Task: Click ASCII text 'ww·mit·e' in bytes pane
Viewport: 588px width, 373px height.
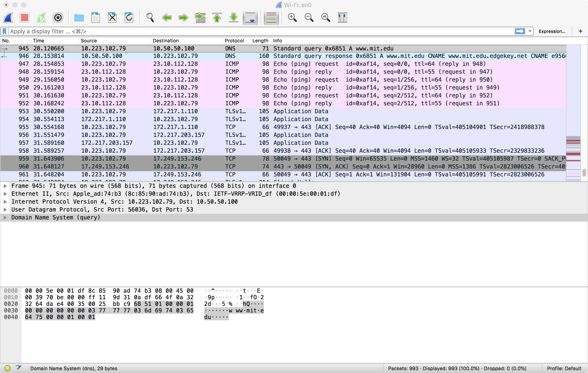Action: click(250, 310)
